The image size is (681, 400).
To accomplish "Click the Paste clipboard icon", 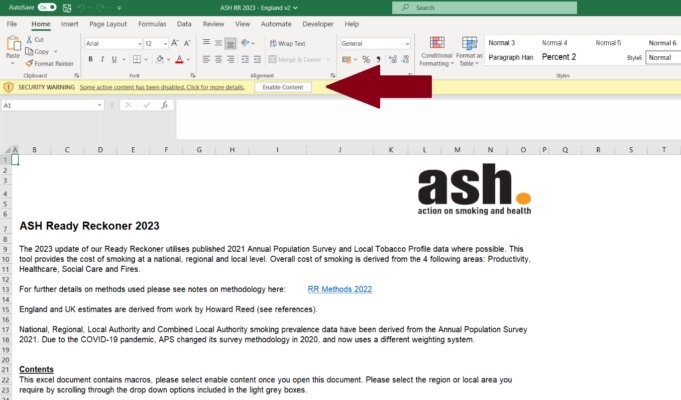I will point(13,43).
